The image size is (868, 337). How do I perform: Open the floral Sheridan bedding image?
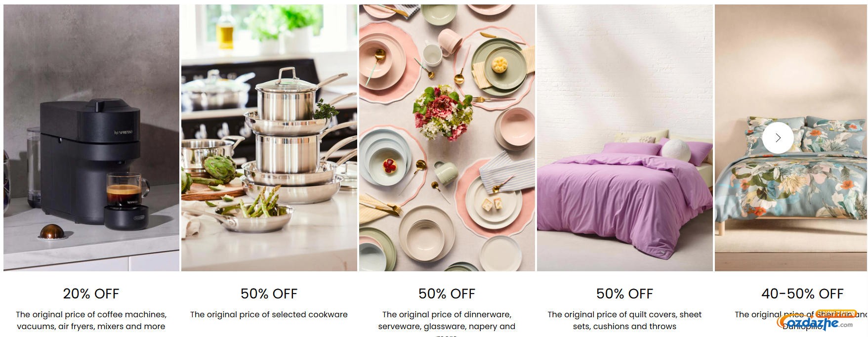791,138
